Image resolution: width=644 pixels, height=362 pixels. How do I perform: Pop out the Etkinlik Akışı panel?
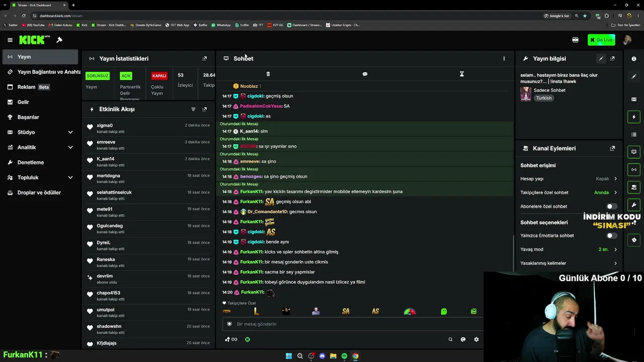pyautogui.click(x=205, y=109)
